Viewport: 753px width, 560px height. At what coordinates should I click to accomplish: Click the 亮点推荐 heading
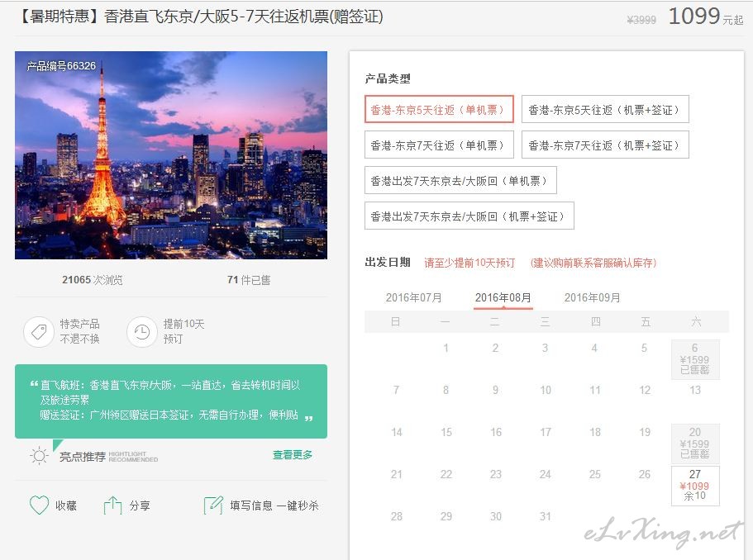83,457
